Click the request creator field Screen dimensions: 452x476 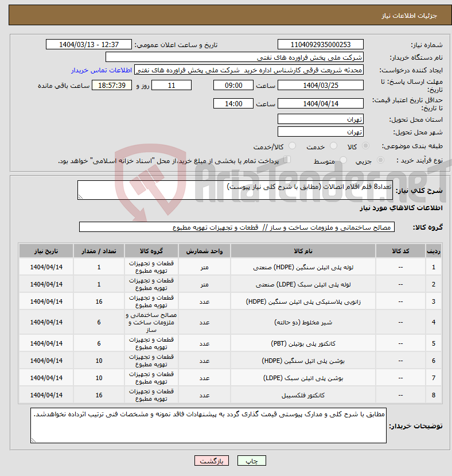point(249,70)
